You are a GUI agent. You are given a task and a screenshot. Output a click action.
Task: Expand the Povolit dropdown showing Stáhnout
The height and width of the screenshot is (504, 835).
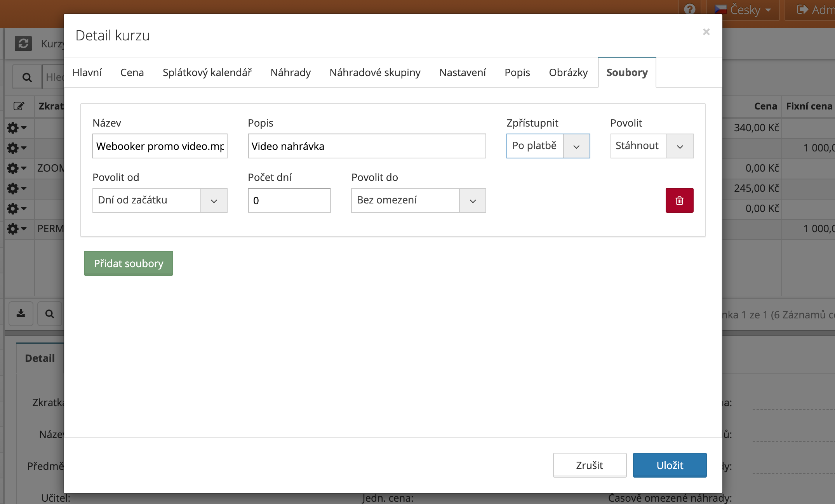(x=651, y=146)
